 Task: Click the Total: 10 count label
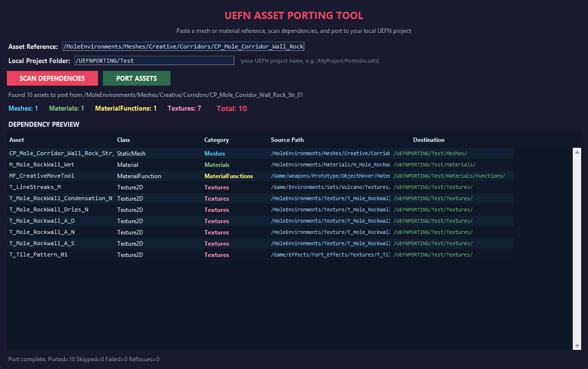coord(232,109)
